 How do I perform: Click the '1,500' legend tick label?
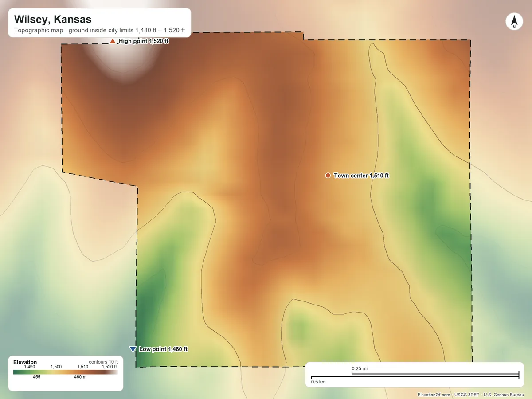(x=56, y=367)
